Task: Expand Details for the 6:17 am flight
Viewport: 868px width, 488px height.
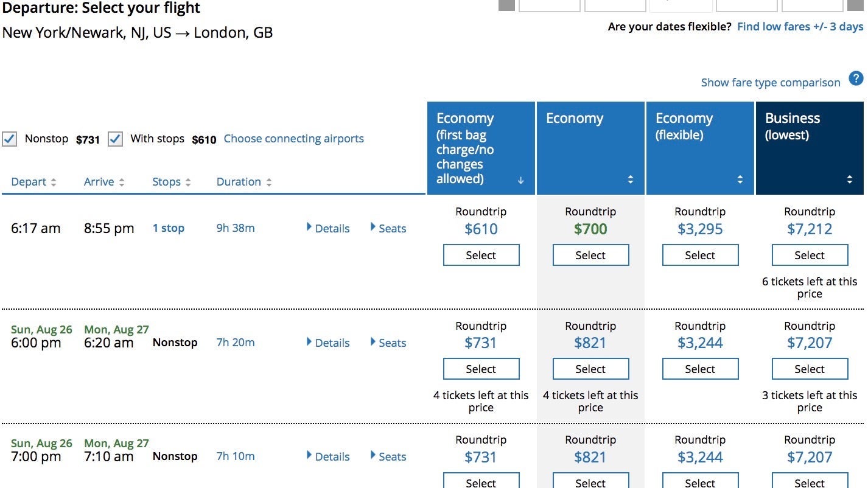Action: 328,229
